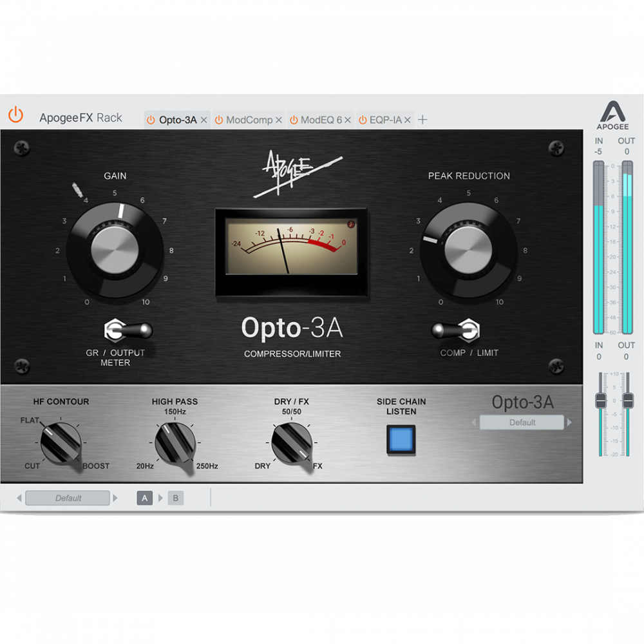Open the Opto-3A preset right arrow
Screen dimensions: 644x644
569,422
